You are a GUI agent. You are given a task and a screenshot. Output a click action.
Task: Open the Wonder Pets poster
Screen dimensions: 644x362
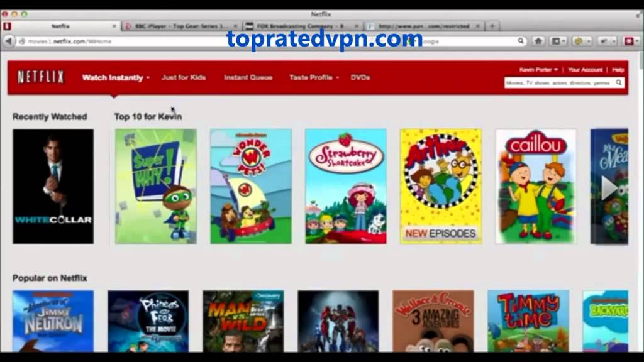251,186
